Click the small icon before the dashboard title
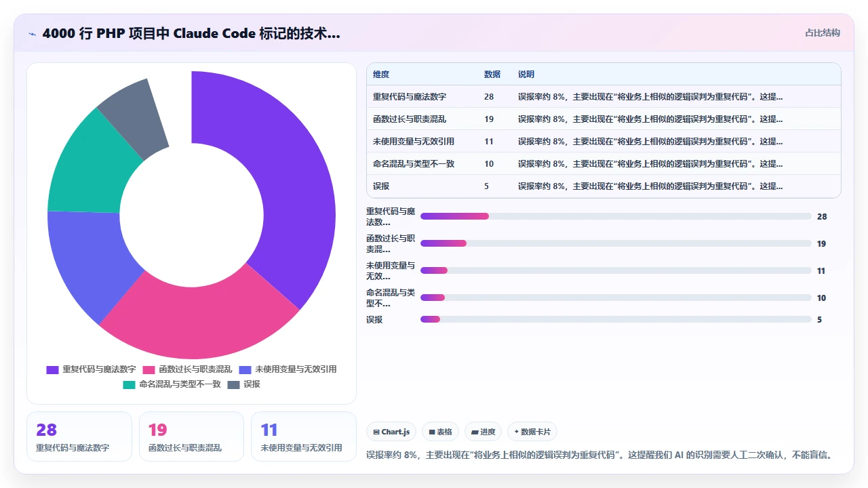868x488 pixels. point(32,34)
